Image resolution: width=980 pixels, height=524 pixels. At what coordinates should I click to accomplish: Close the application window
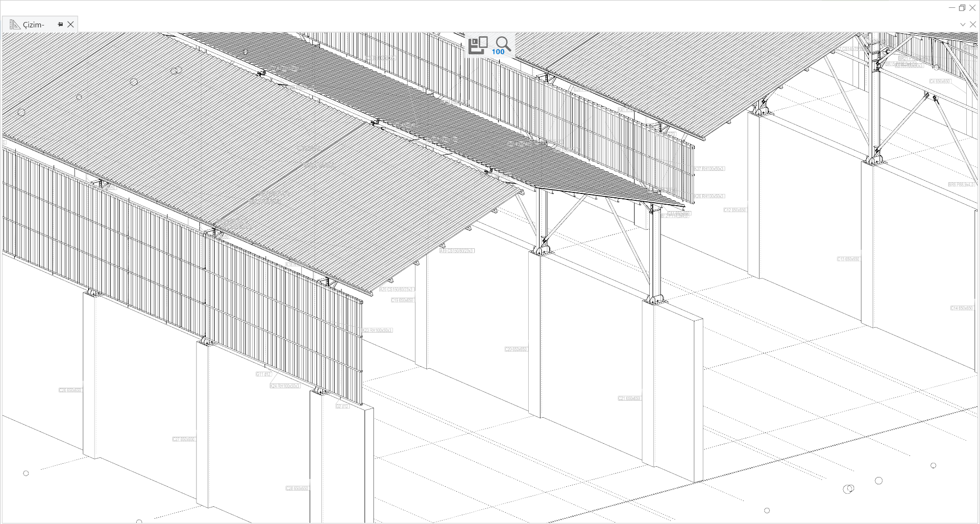[972, 8]
